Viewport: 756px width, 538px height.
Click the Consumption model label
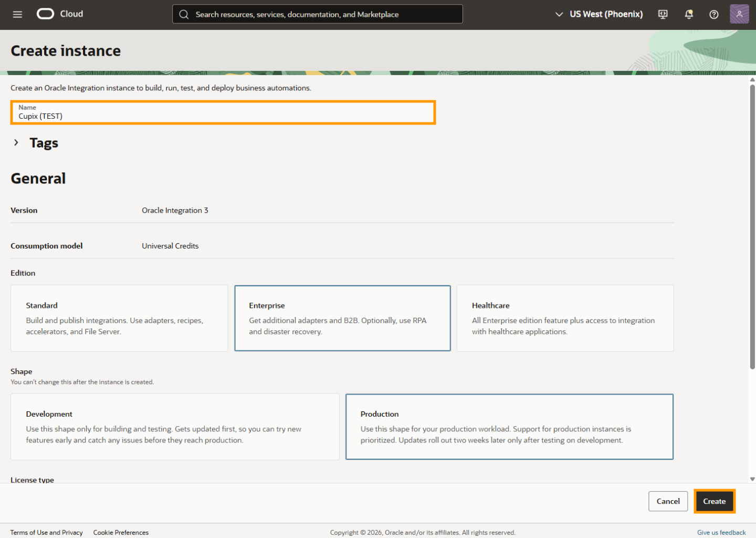tap(47, 246)
